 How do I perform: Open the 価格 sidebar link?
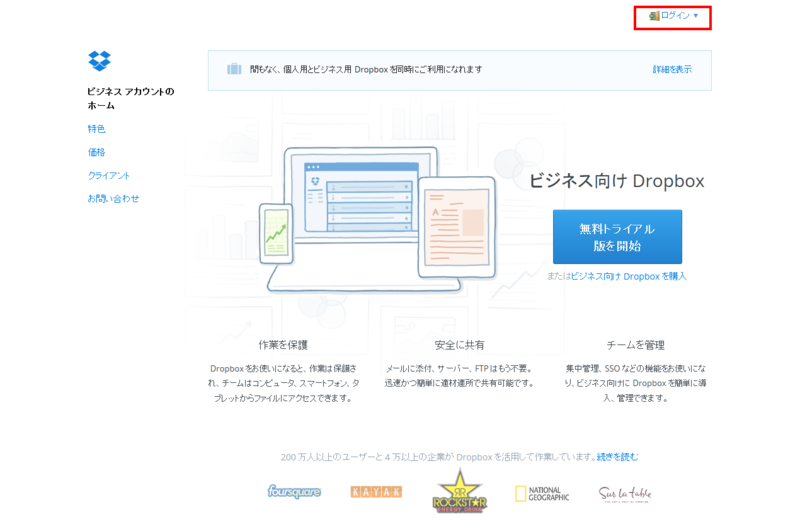click(x=96, y=152)
